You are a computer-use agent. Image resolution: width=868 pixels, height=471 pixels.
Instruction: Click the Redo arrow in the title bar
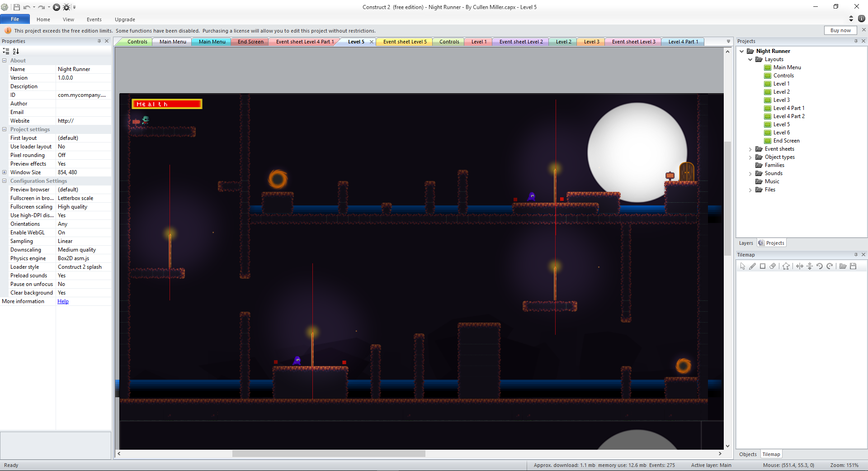pyautogui.click(x=41, y=7)
